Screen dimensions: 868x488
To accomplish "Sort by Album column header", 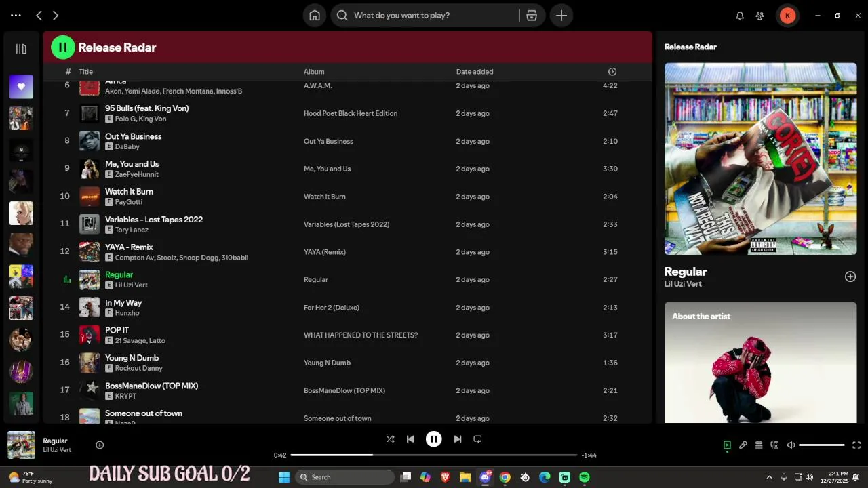I will click(x=314, y=72).
